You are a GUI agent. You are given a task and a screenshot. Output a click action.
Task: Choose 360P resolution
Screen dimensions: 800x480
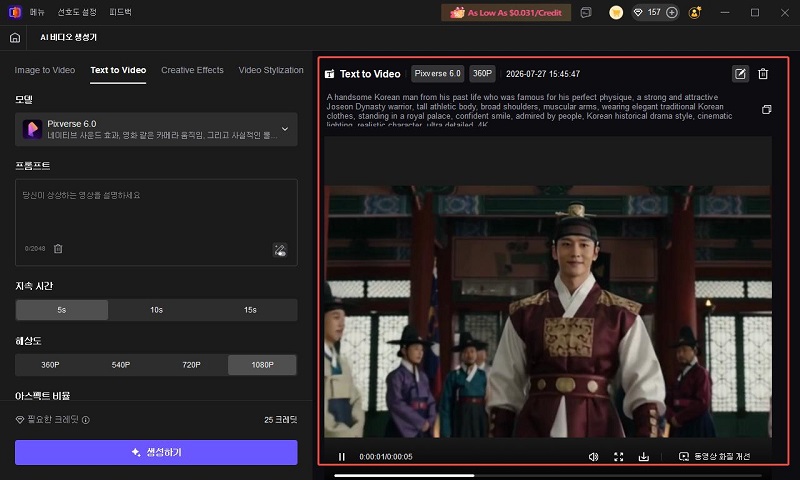pyautogui.click(x=50, y=365)
